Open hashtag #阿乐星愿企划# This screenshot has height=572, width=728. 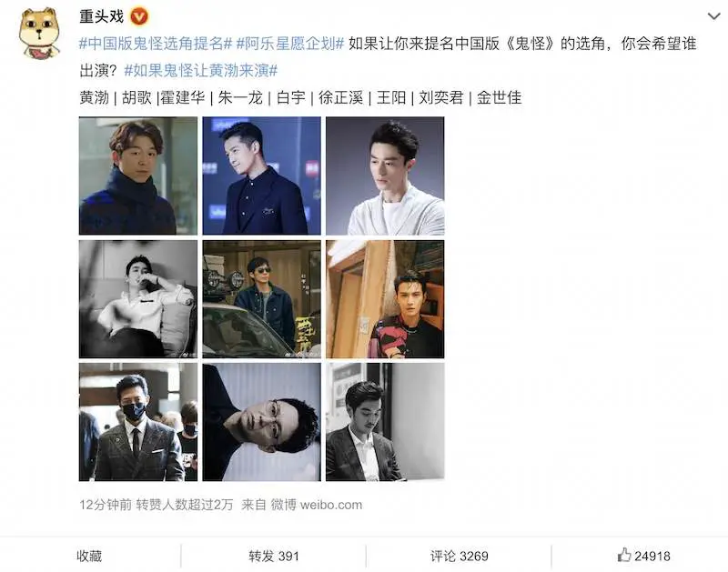[290, 44]
